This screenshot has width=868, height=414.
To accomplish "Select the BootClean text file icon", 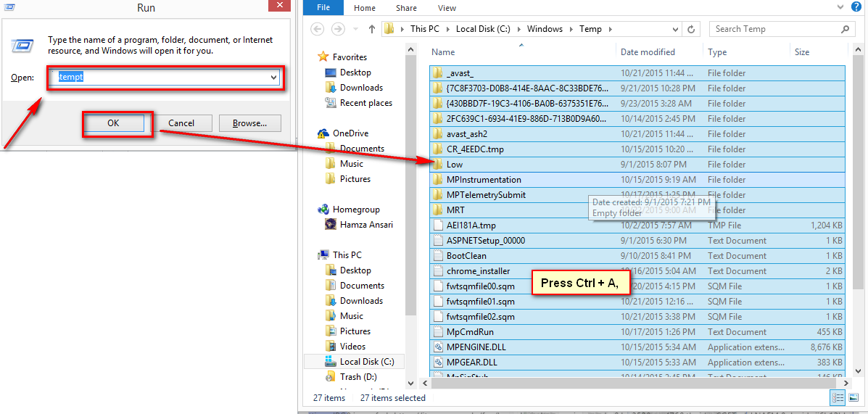I will 438,256.
